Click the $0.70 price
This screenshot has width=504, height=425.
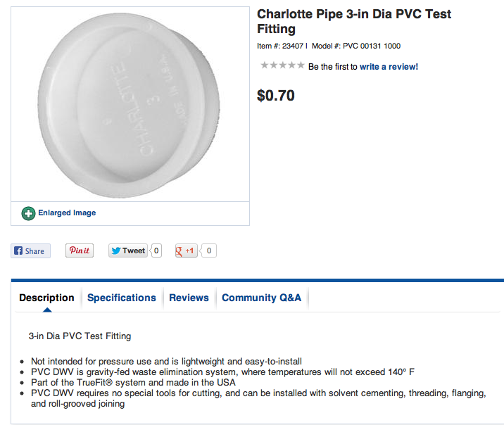[276, 95]
